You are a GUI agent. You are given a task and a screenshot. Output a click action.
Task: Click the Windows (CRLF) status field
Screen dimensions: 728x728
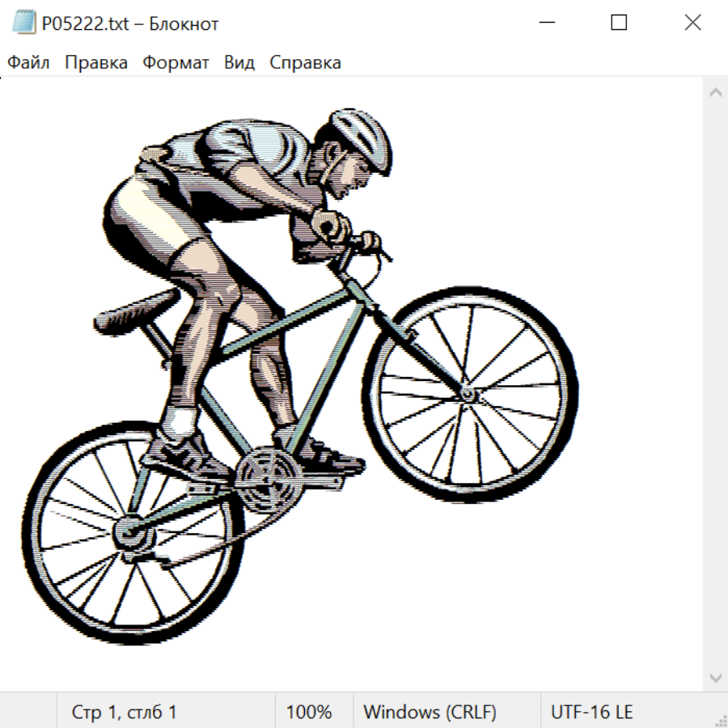[430, 713]
